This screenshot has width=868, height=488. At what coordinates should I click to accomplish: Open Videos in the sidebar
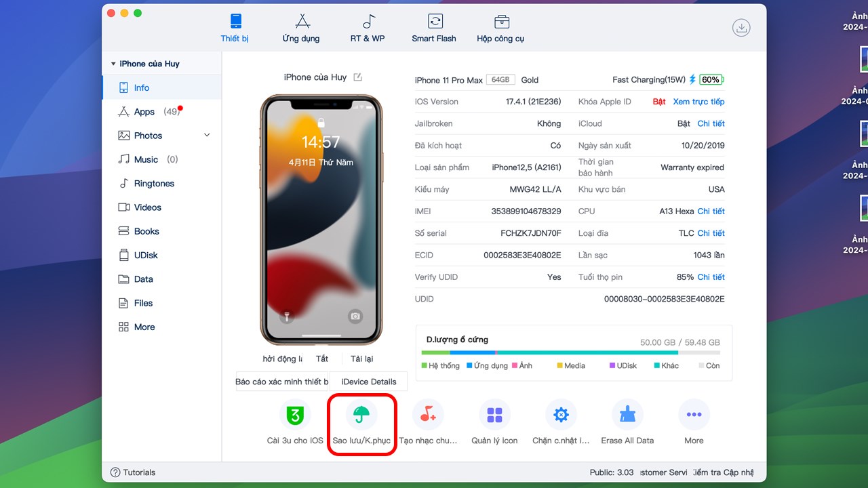click(x=161, y=207)
